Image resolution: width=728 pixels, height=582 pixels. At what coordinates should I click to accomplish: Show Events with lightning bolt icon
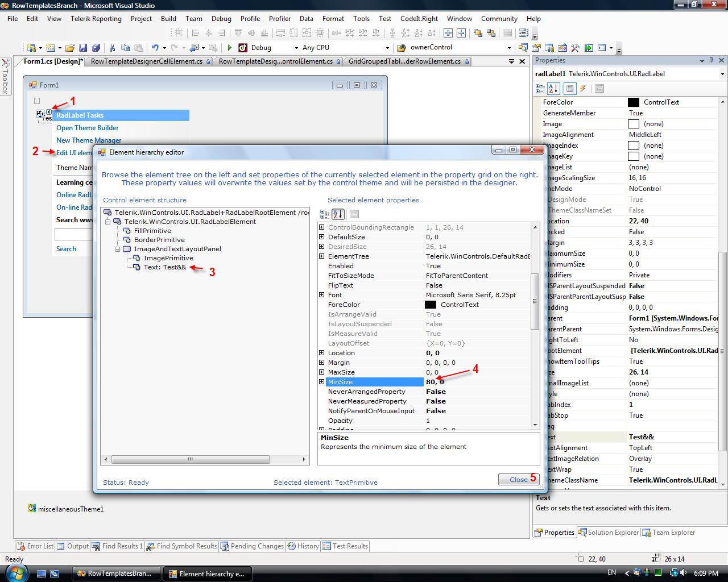(583, 89)
